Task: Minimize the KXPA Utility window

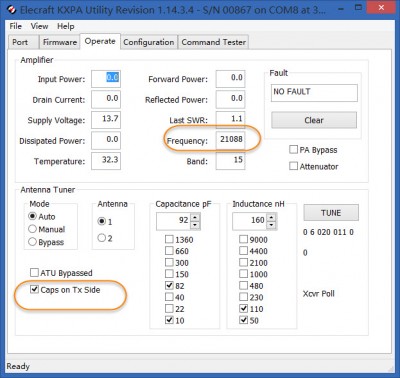Action: point(341,9)
